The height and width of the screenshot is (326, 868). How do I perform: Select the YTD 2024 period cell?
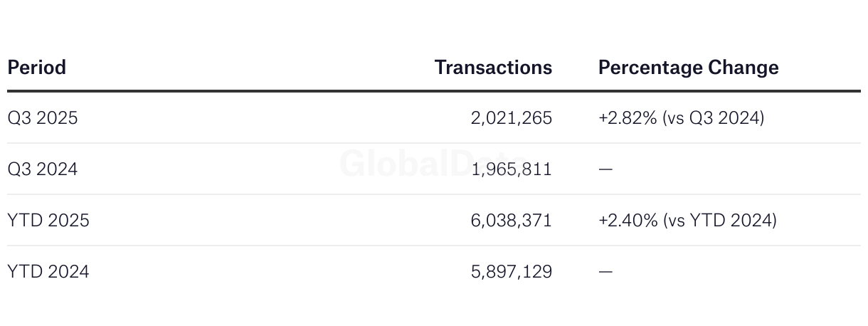(x=48, y=272)
